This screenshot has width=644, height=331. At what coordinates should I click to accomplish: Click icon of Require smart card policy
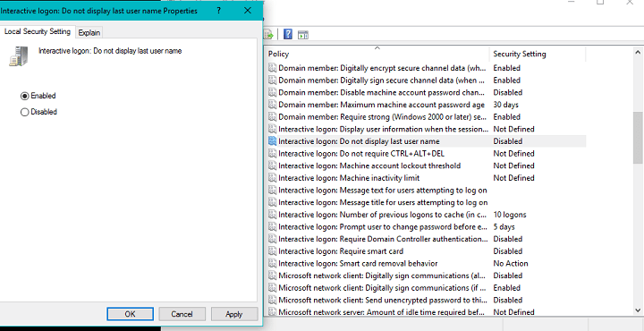click(272, 250)
